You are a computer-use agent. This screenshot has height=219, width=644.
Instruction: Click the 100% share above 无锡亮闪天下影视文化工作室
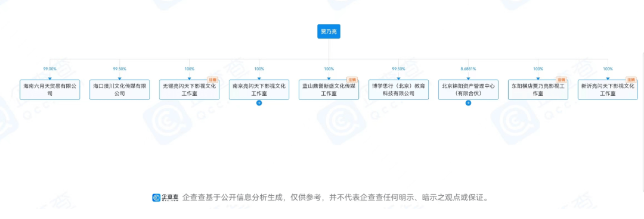[x=190, y=69]
